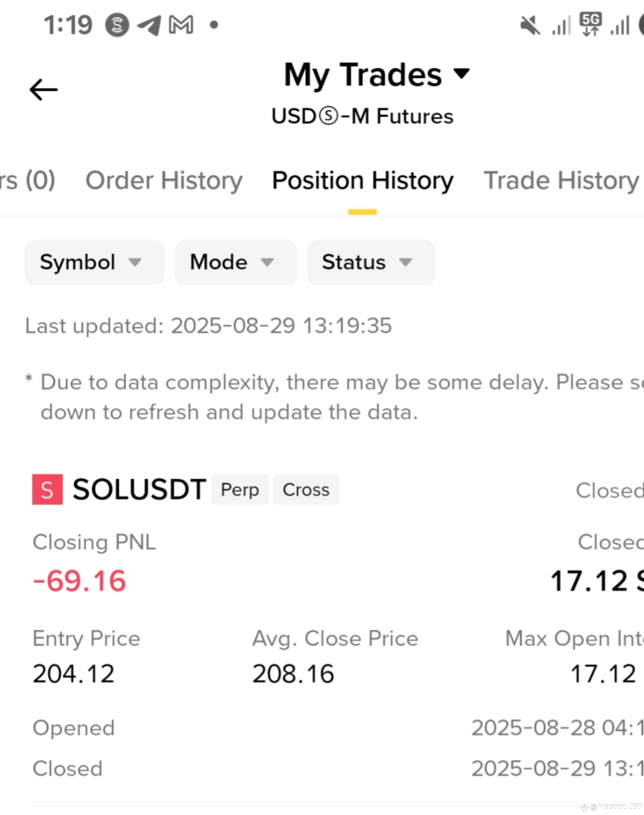
Task: Open the partially hidden Open Orders (0) tab
Action: click(28, 181)
